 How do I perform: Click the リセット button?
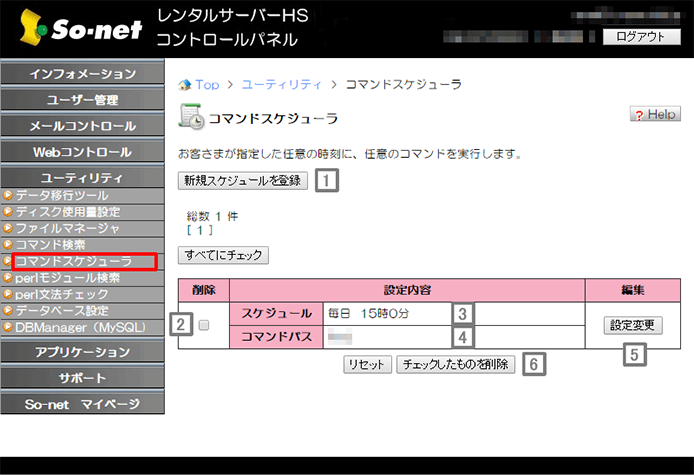367,365
